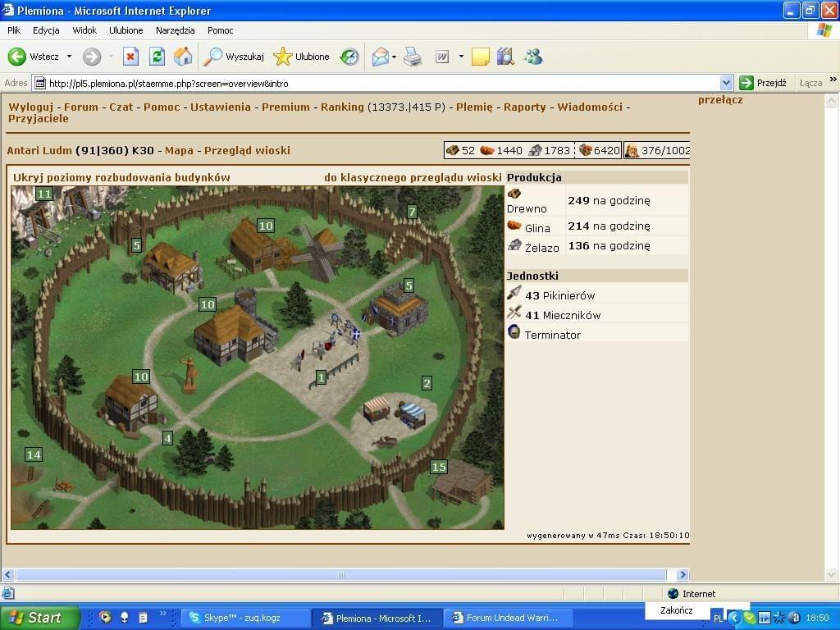Viewport: 840px width, 630px height.
Task: Open the Ranking link
Action: 342,107
